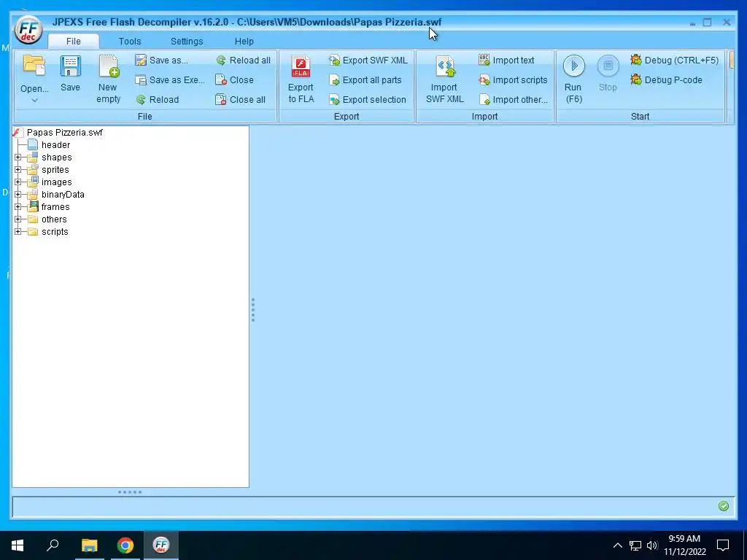Viewport: 747px width, 560px height.
Task: Select the binaryData tree label
Action: (63, 194)
